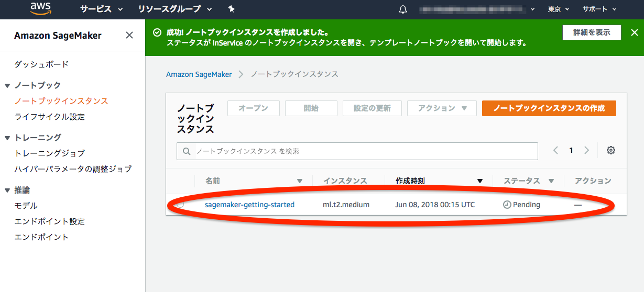644x292 pixels.
Task: Click the インスタンス column header
Action: coord(345,181)
